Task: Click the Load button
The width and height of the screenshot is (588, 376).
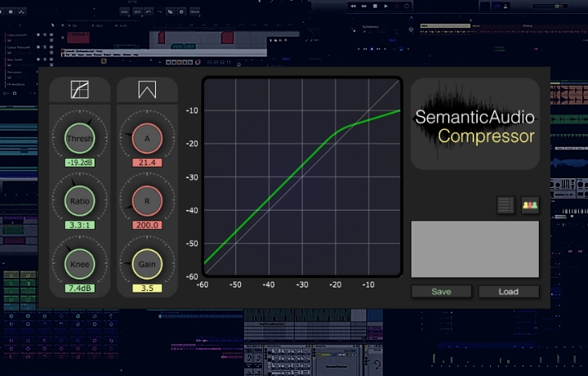Action: [509, 292]
